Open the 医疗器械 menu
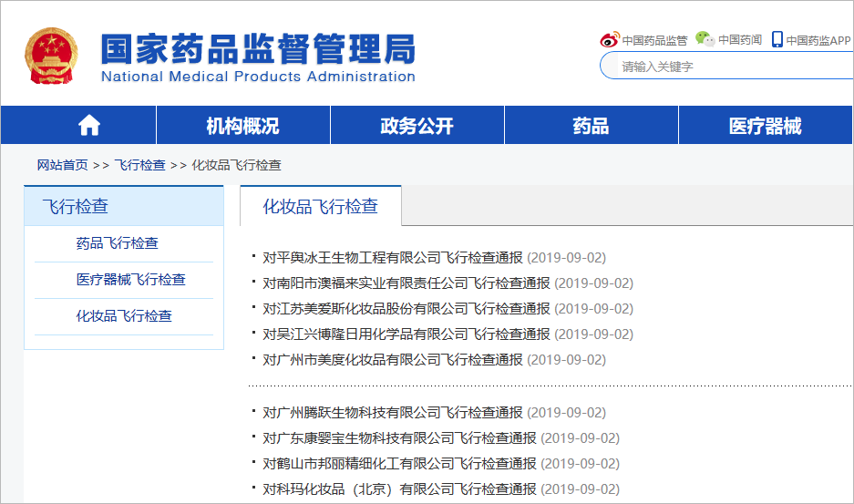The height and width of the screenshot is (504, 854). tap(766, 126)
